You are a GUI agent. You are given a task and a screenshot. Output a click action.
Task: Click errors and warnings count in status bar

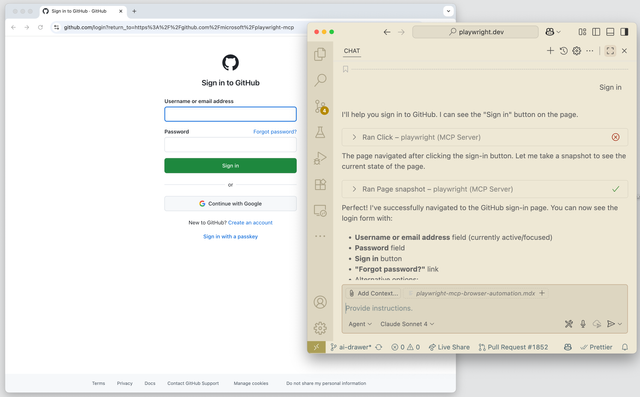405,347
